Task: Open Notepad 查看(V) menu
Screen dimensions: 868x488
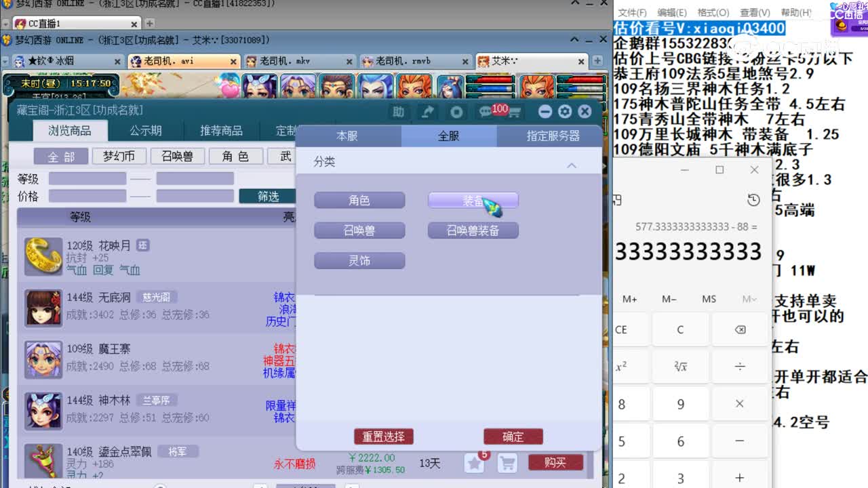Action: point(755,13)
